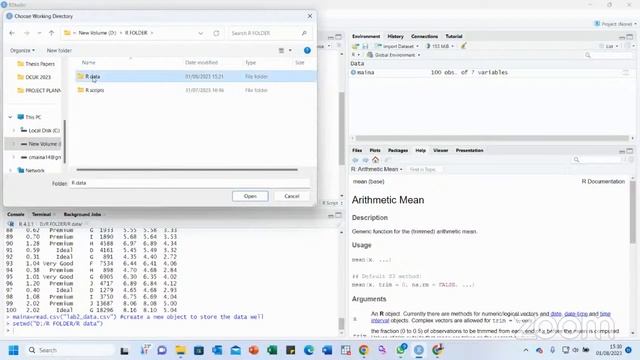Click the Search R FOLDER box
Viewport: 640px width, 360px height.
point(265,33)
